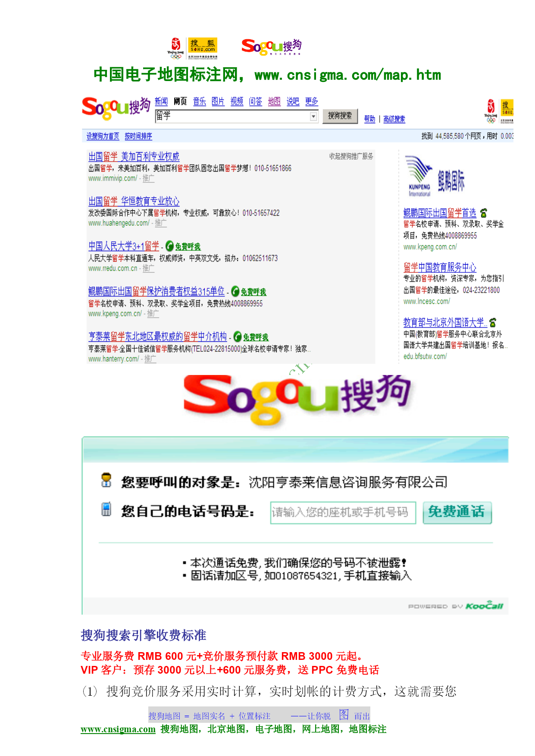This screenshot has height=756, width=535.
Task: Open the 音乐 tab
Action: click(x=200, y=101)
